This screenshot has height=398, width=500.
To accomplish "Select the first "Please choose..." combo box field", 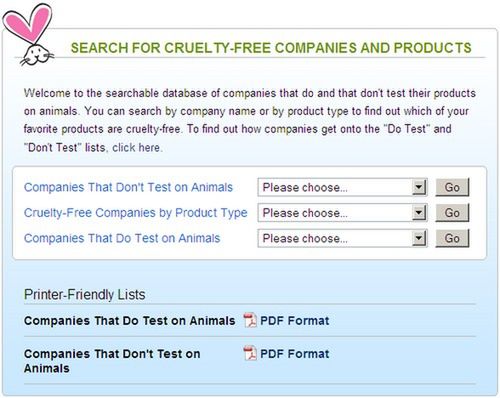I will tap(342, 187).
